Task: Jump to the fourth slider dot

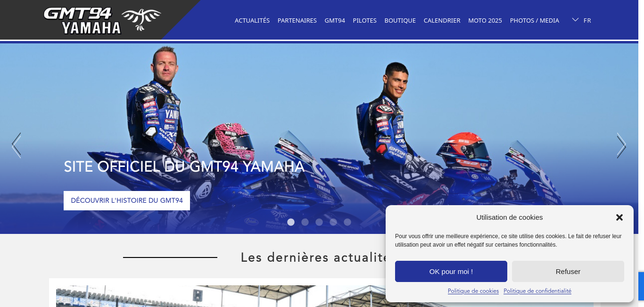Action: coord(333,222)
